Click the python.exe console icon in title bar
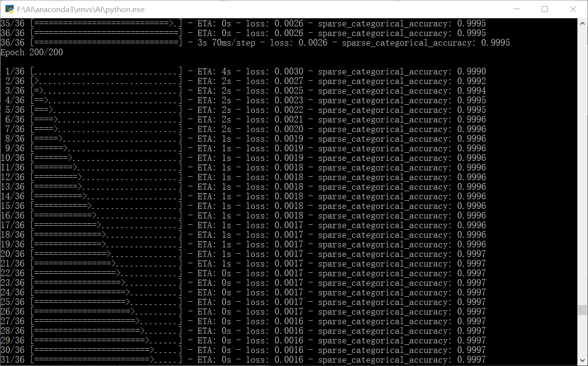 (x=9, y=9)
